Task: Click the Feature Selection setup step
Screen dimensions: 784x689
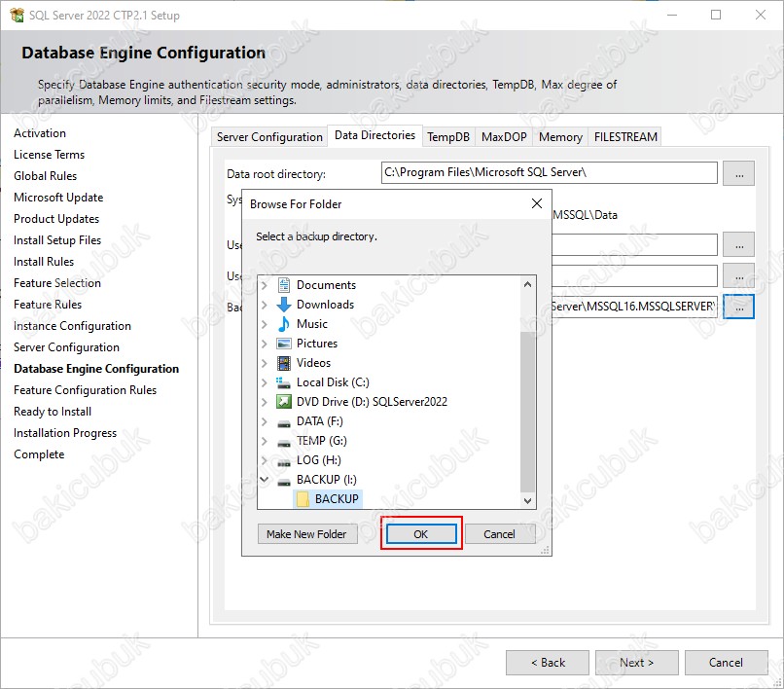Action: pyautogui.click(x=57, y=283)
